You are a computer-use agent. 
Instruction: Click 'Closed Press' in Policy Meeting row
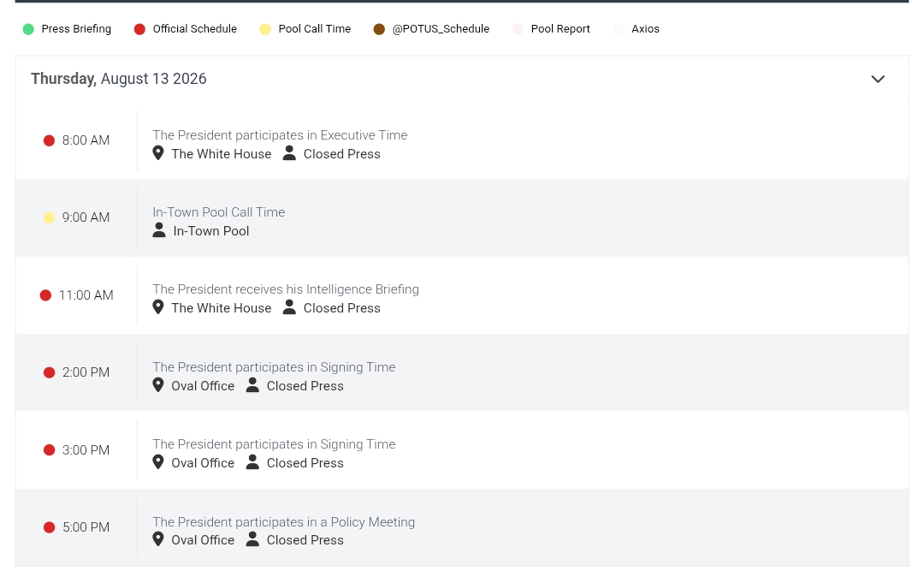pos(305,540)
